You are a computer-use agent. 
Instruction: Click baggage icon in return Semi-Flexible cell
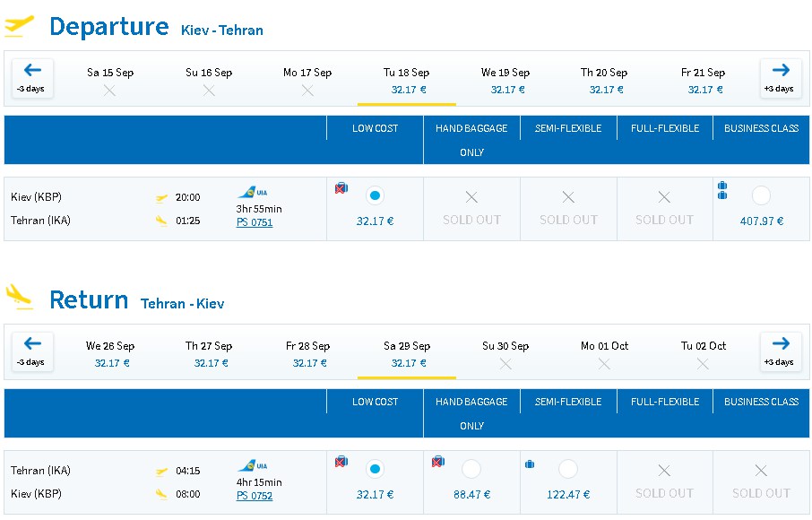point(530,464)
